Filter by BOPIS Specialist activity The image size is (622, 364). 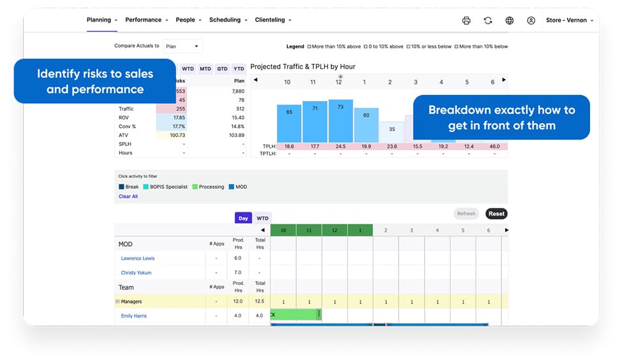(x=165, y=187)
